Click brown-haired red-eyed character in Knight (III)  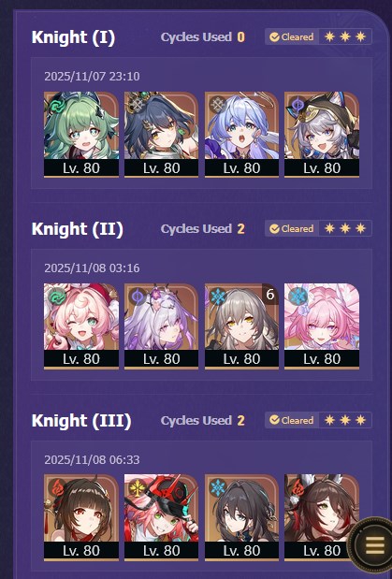(x=81, y=517)
